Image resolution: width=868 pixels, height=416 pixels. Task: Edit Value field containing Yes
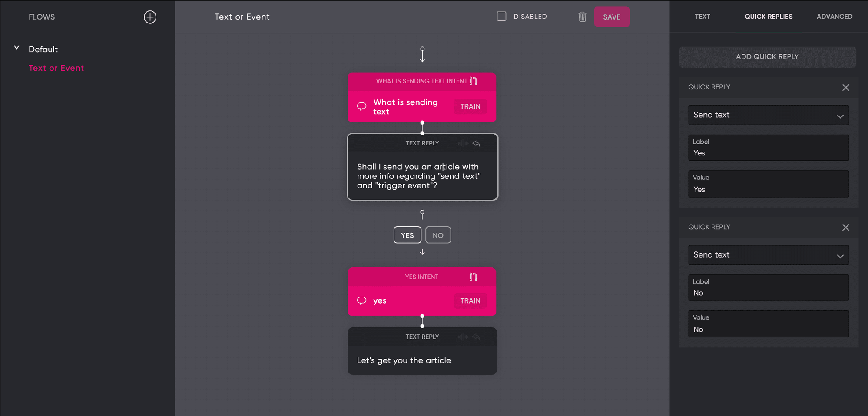point(769,184)
